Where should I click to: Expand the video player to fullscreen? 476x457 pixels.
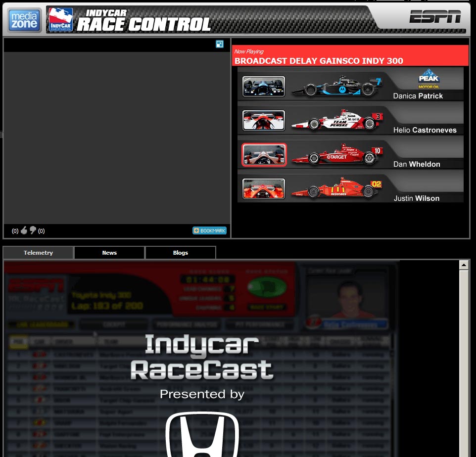(220, 44)
